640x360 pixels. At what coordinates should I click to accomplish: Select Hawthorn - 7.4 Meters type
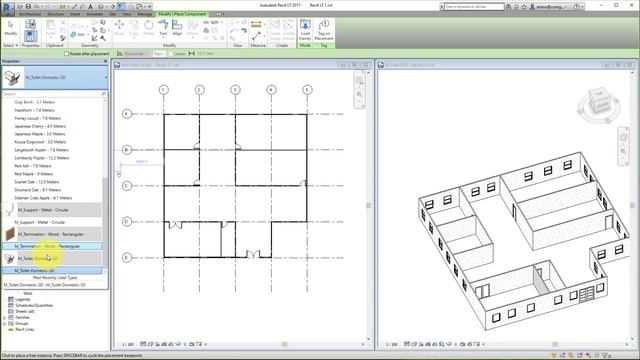[x=34, y=110]
